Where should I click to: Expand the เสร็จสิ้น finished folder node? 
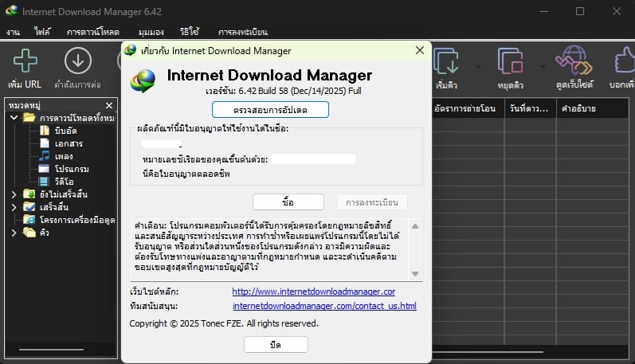tap(14, 207)
